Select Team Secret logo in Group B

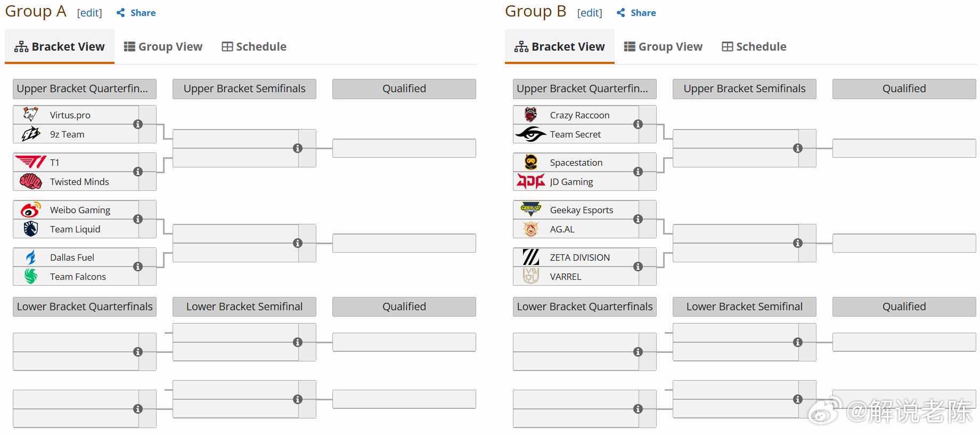(x=530, y=134)
